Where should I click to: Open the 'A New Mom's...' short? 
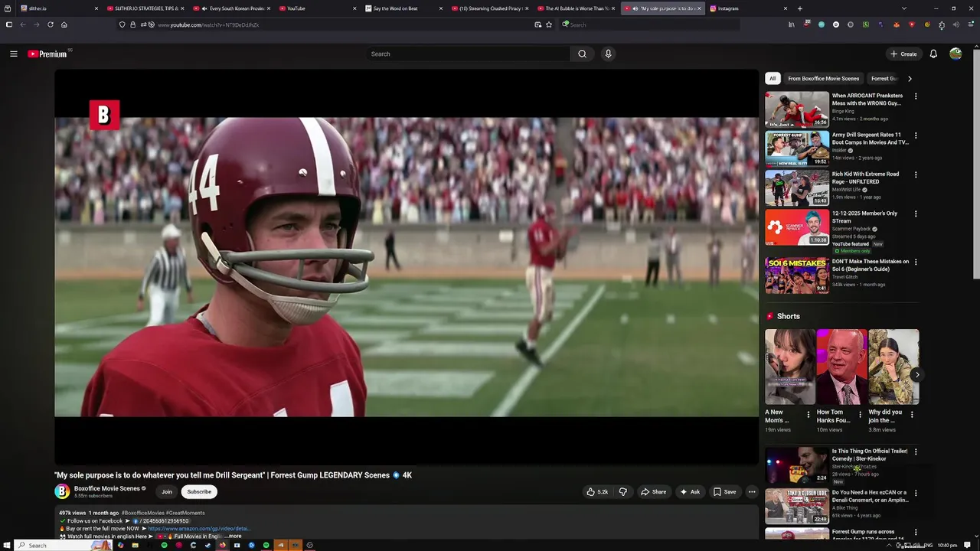coord(789,367)
